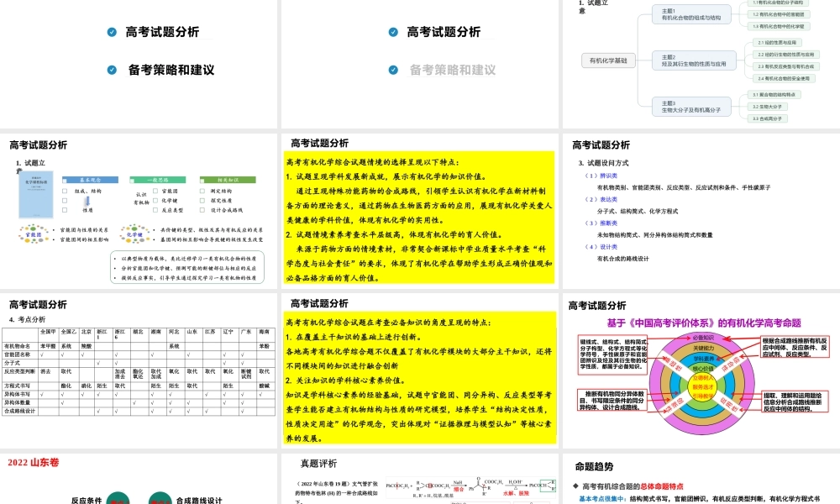Select the 北京 column header cell
The width and height of the screenshot is (840, 504).
[x=87, y=335]
